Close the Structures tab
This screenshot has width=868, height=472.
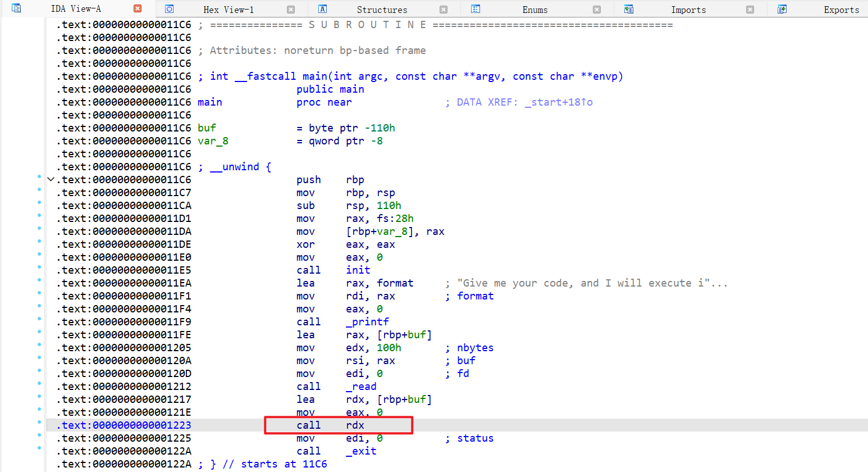(x=444, y=10)
